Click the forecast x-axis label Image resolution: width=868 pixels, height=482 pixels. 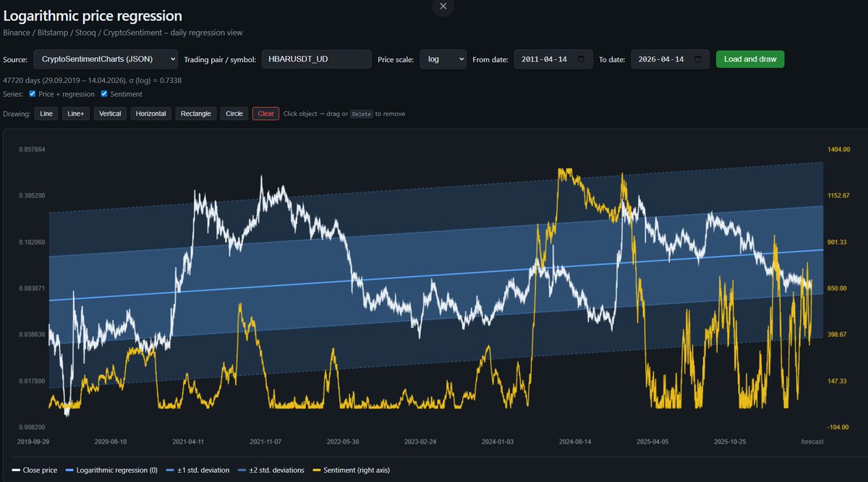click(x=812, y=441)
